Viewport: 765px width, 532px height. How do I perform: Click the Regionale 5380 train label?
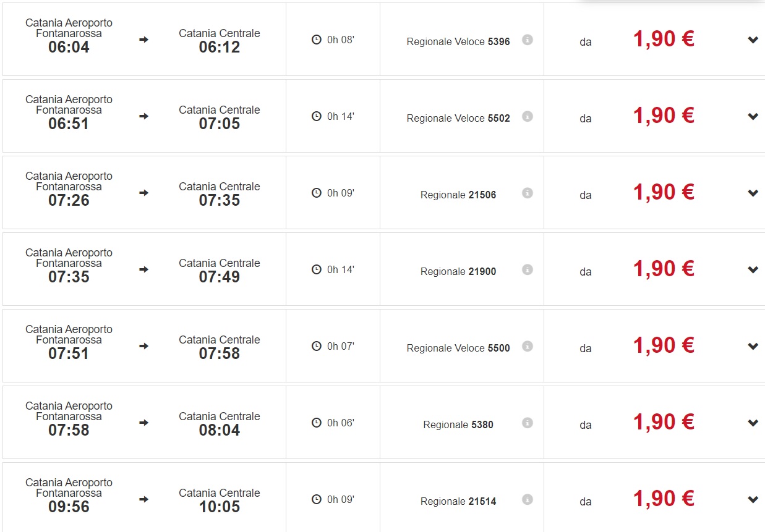click(458, 425)
